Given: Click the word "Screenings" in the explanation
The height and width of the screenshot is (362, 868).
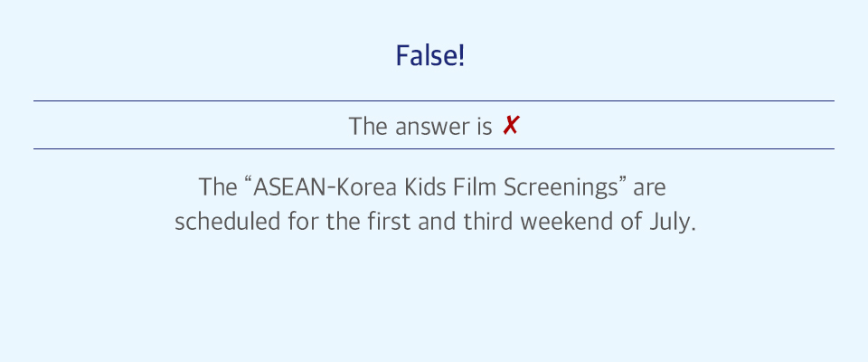Looking at the screenshot, I should pyautogui.click(x=561, y=189).
